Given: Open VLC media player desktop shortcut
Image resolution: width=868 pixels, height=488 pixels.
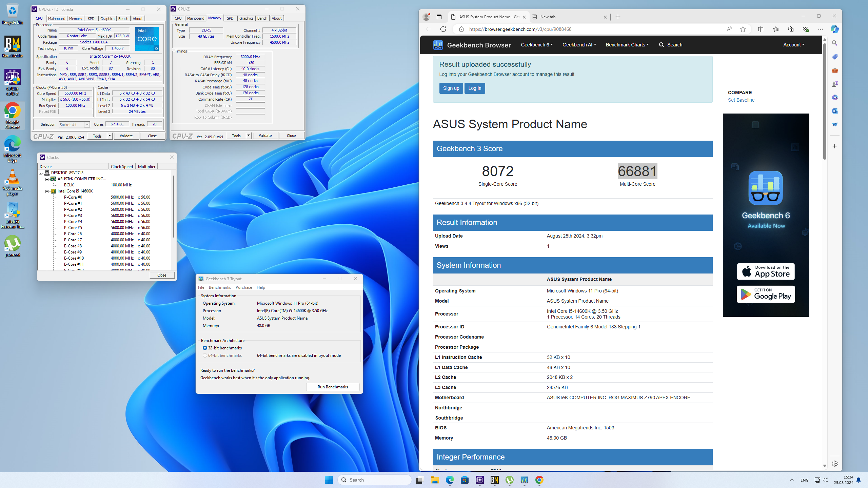Looking at the screenshot, I should (13, 182).
